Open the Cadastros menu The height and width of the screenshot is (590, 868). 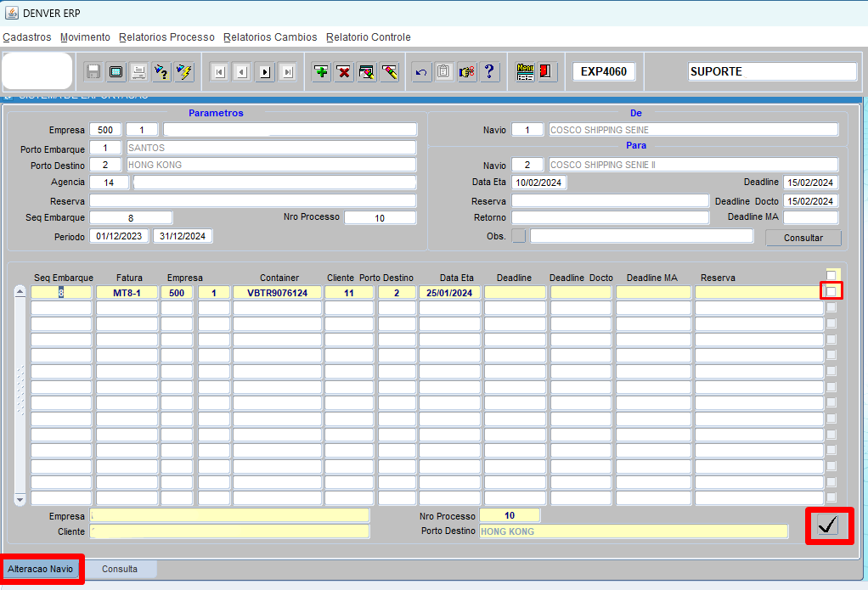point(27,37)
